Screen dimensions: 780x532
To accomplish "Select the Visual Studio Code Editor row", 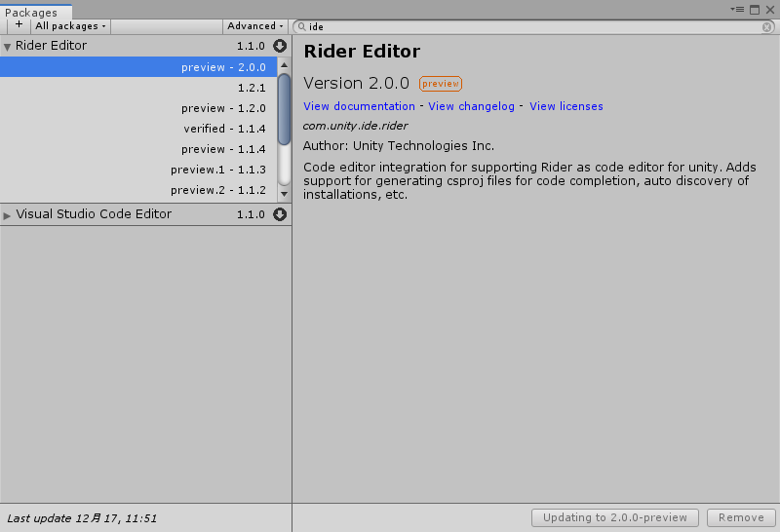I will pos(145,214).
